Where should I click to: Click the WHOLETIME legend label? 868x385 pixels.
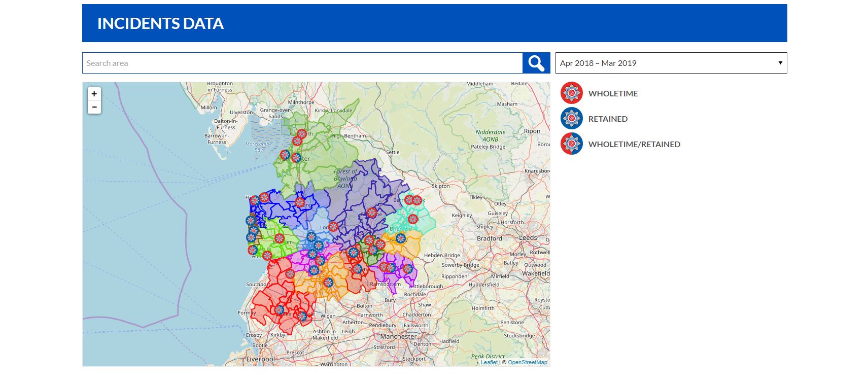[x=613, y=93]
